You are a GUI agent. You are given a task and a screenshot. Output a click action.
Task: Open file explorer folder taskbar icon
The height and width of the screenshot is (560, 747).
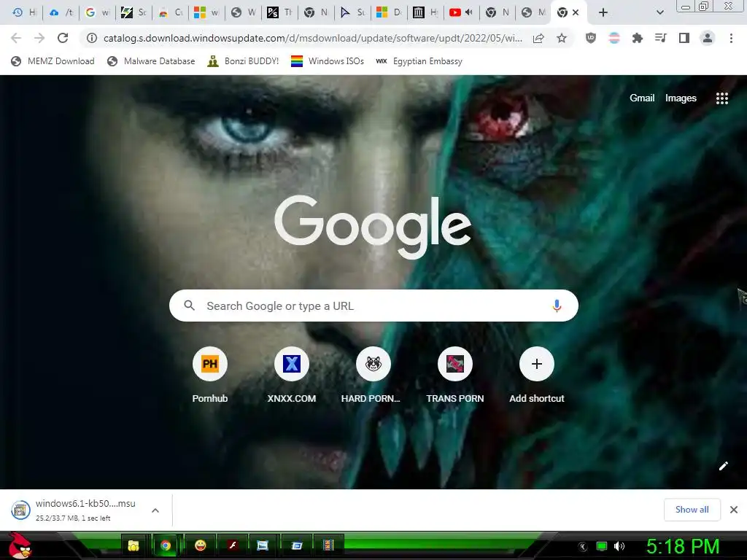tap(133, 545)
